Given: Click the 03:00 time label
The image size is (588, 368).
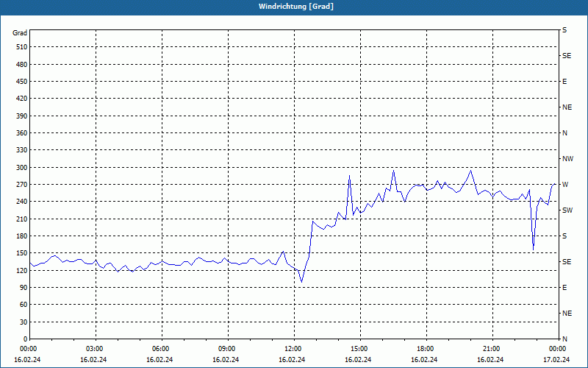Looking at the screenshot, I should pos(95,349).
